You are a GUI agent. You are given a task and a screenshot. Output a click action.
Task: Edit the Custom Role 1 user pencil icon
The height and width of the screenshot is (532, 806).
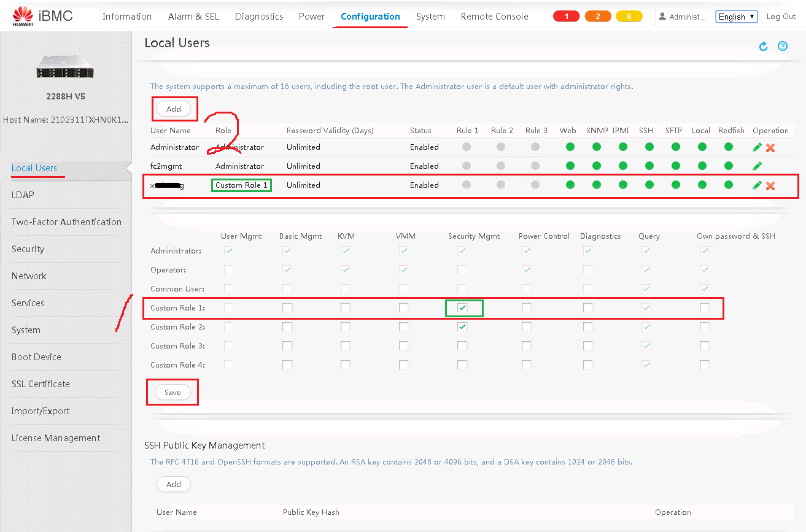pos(758,185)
